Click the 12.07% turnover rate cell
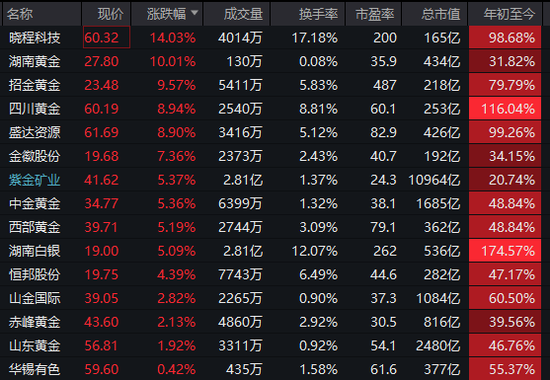The height and width of the screenshot is (380, 550). click(315, 251)
